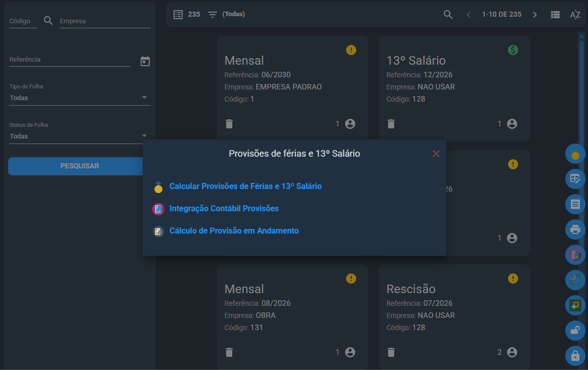Go to the previous results page
The image size is (588, 370).
click(x=469, y=15)
